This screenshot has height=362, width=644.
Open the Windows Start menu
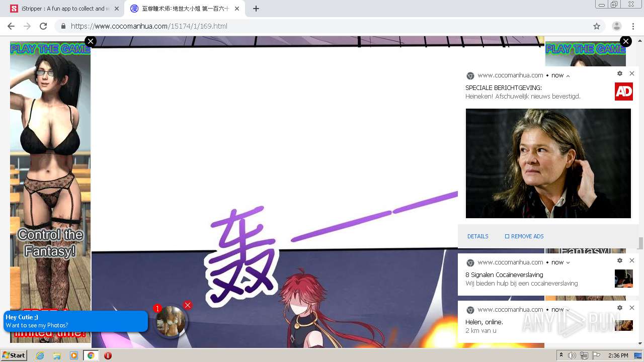[14, 355]
